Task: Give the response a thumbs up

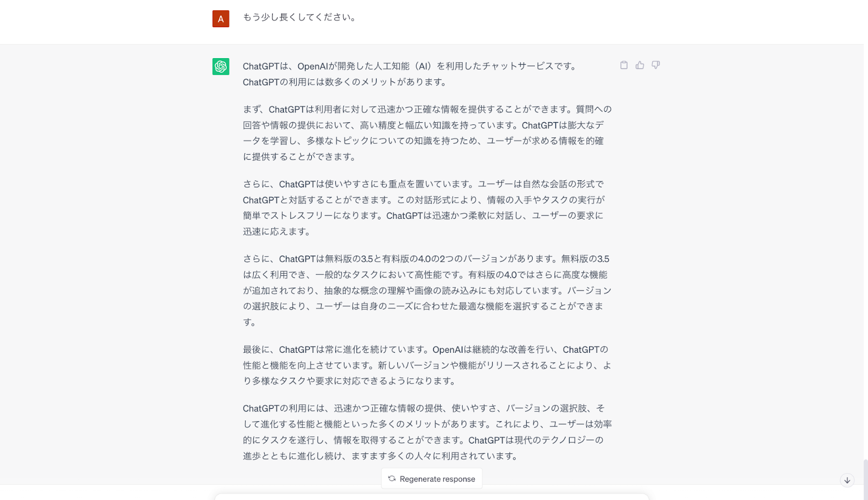Action: [640, 65]
